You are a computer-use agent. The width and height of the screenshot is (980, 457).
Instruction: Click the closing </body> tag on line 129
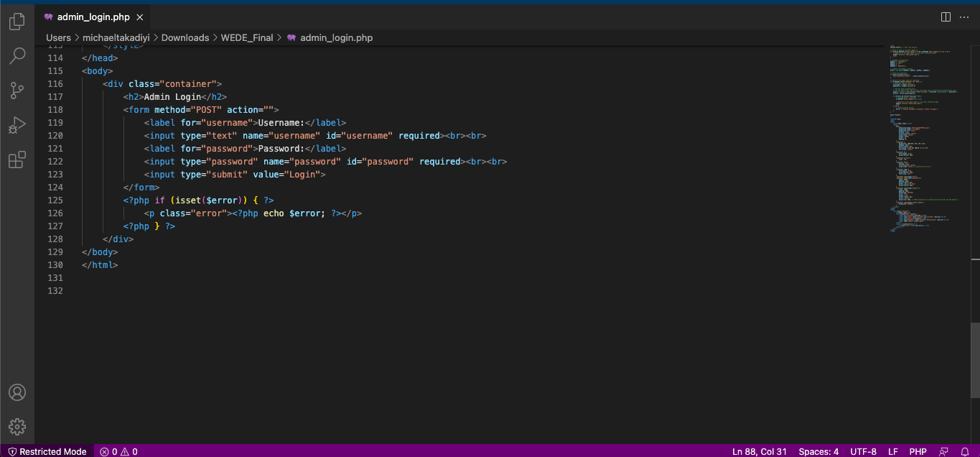[100, 252]
